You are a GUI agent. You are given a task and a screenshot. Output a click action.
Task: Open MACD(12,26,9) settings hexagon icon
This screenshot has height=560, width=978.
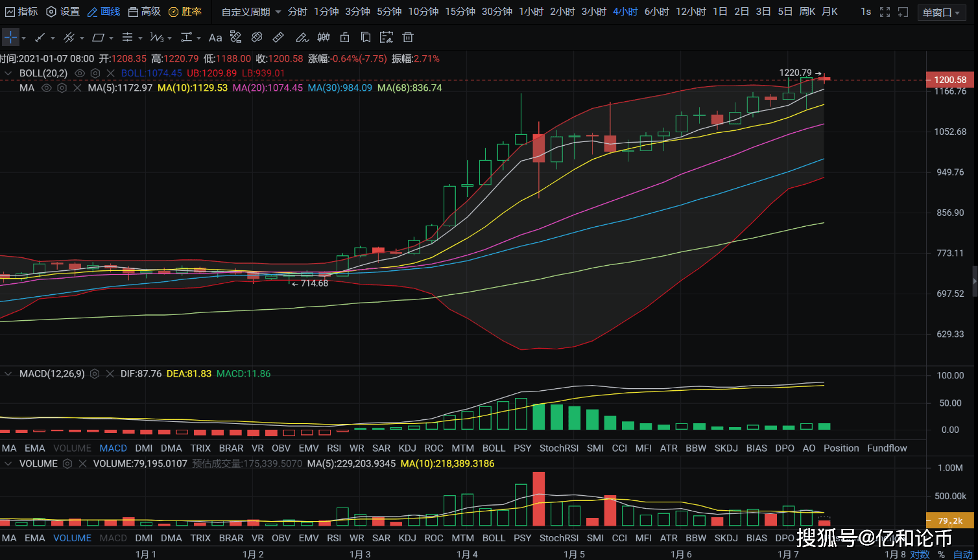coord(95,374)
